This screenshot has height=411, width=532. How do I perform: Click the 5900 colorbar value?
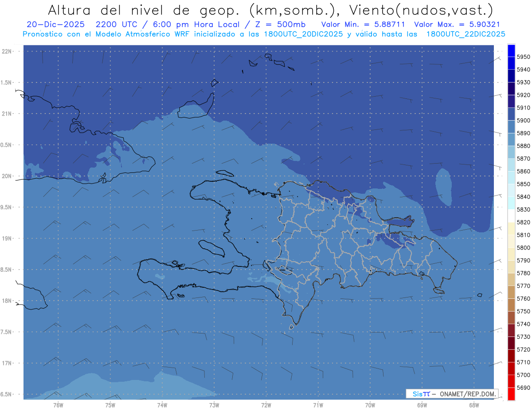click(x=523, y=121)
